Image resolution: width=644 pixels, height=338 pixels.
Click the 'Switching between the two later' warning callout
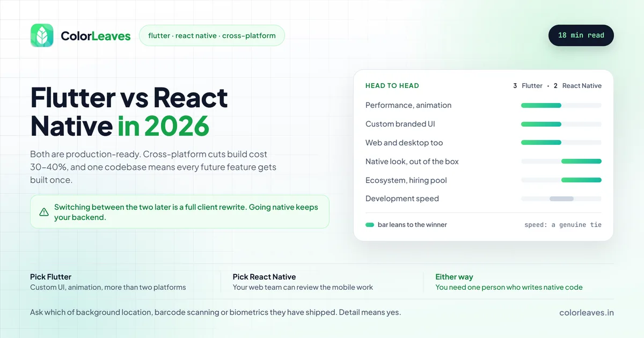[180, 212]
